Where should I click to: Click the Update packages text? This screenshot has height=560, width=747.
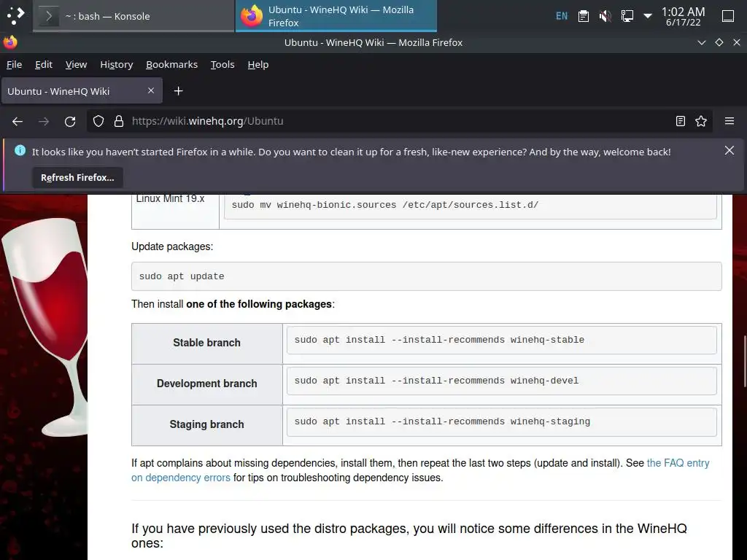[x=172, y=246]
